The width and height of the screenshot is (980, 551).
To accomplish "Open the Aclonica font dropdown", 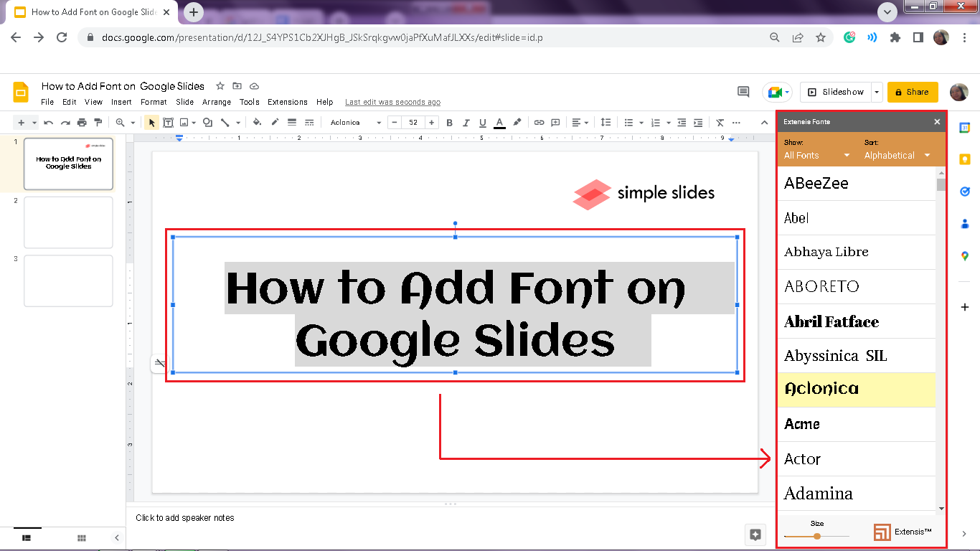I will (x=355, y=122).
